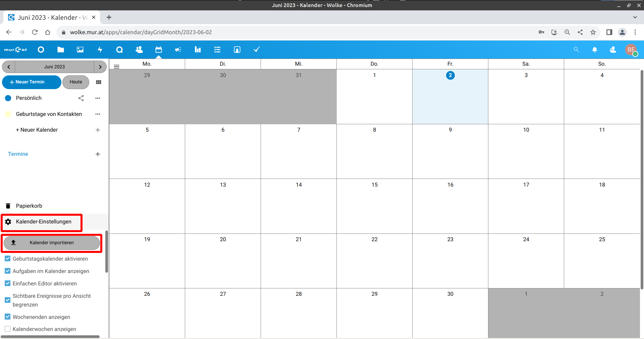Click the Neuer Termin button
Viewport: 644px width, 339px height.
pos(32,82)
